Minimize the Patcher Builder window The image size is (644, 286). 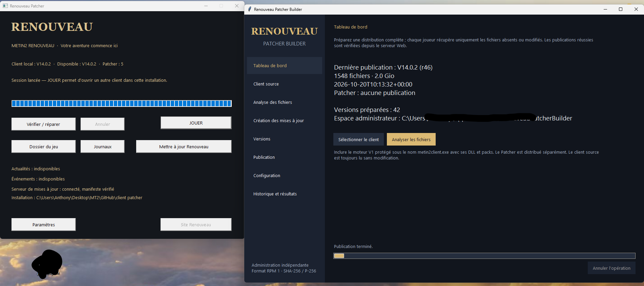(605, 9)
